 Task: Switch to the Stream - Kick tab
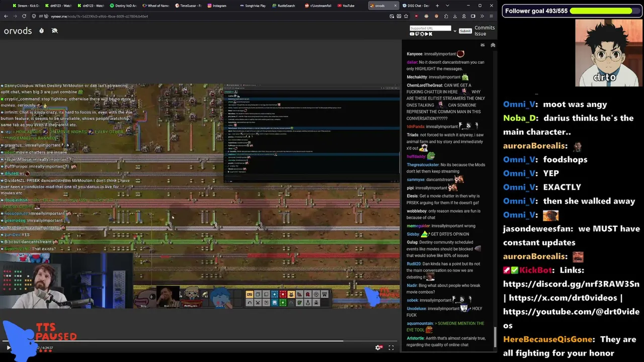point(25,6)
